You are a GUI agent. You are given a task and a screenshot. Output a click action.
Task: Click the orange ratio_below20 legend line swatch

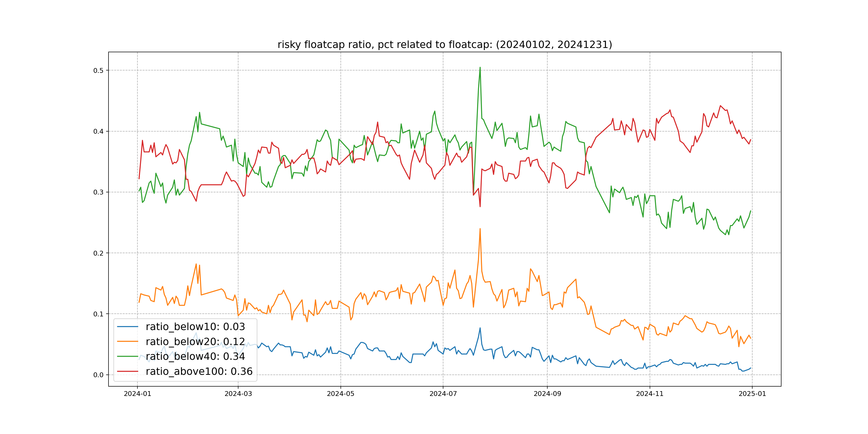(127, 341)
